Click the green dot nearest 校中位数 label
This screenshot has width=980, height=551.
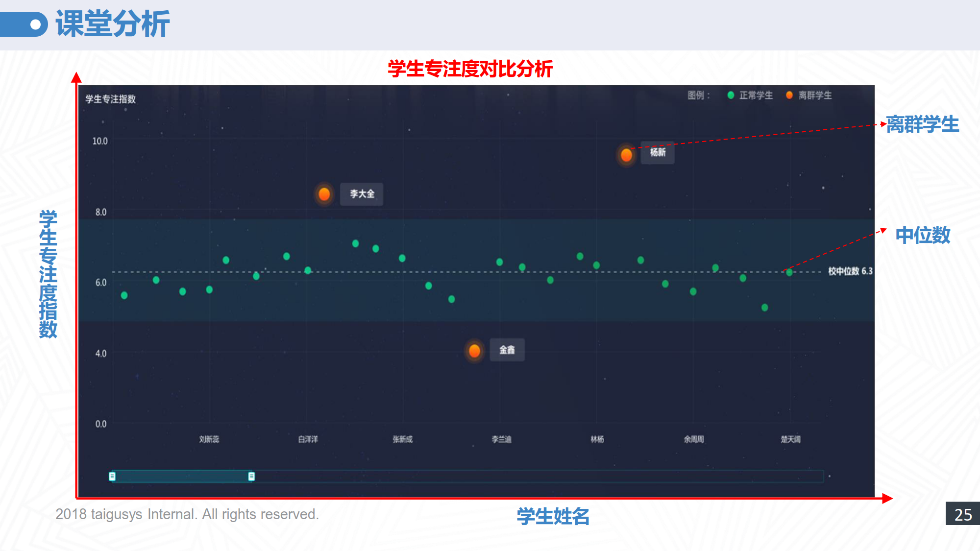(x=789, y=272)
